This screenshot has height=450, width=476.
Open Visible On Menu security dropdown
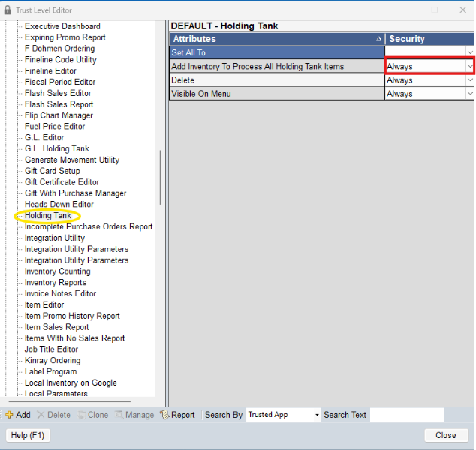click(470, 94)
